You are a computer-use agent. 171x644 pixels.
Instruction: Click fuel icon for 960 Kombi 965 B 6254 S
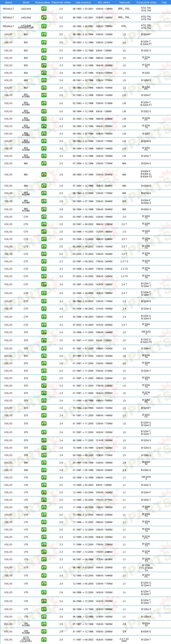click(44, 193)
